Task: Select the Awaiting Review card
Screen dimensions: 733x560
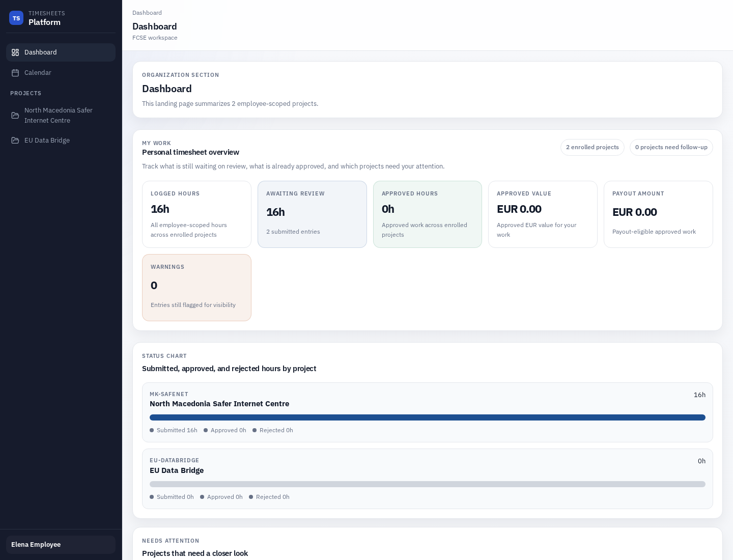Action: pos(312,214)
